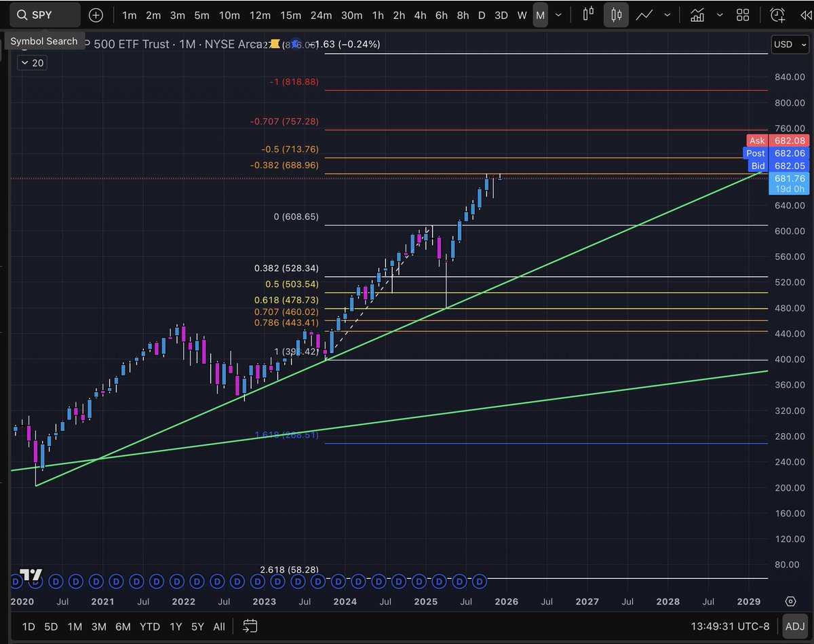Select the 8h interval

463,15
